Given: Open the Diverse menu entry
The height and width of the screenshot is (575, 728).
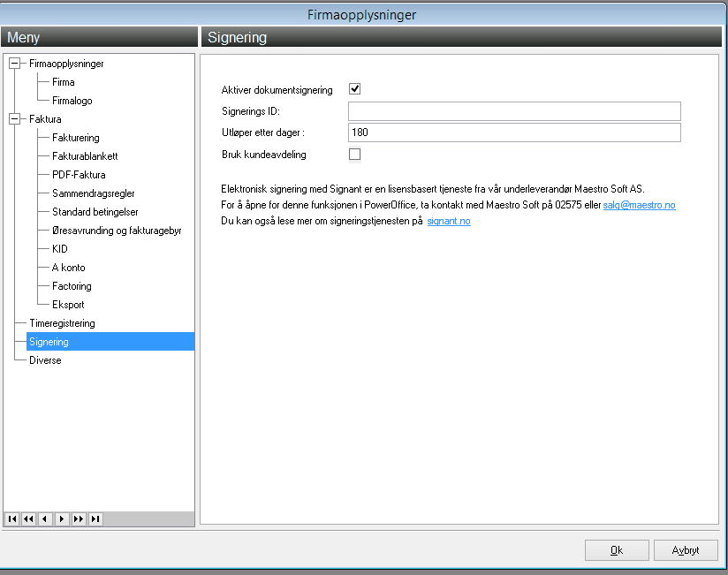Looking at the screenshot, I should click(x=45, y=360).
